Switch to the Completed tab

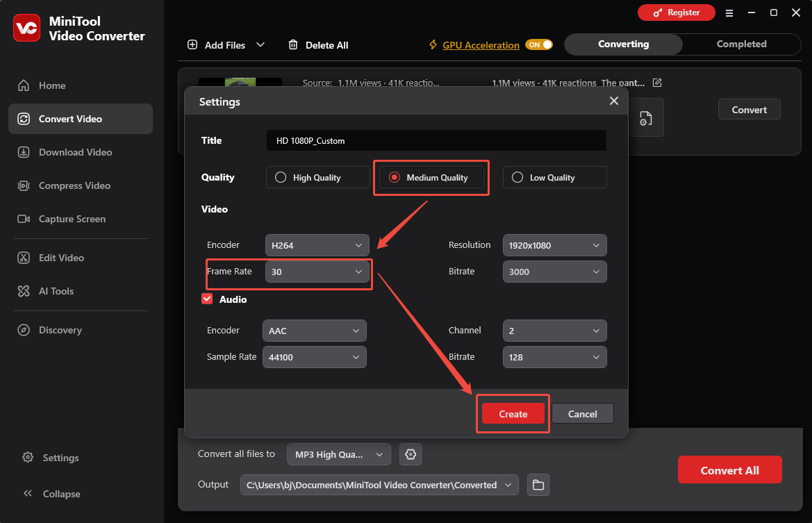click(x=742, y=44)
